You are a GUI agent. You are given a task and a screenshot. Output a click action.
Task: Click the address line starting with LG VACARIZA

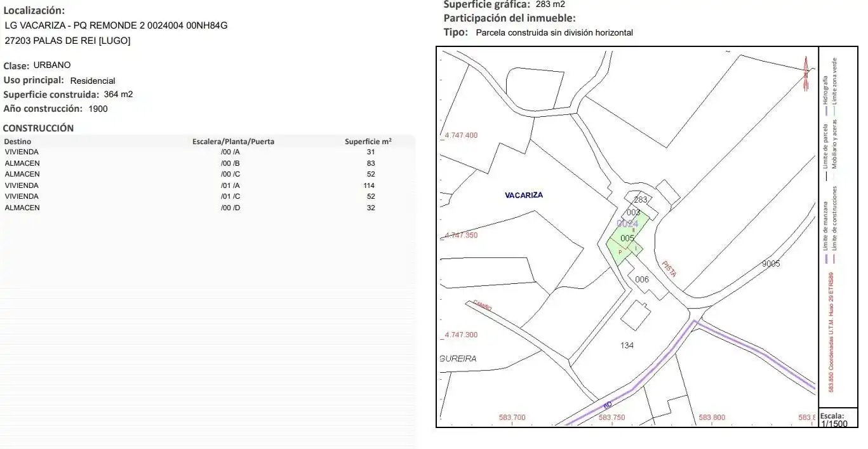(x=116, y=25)
